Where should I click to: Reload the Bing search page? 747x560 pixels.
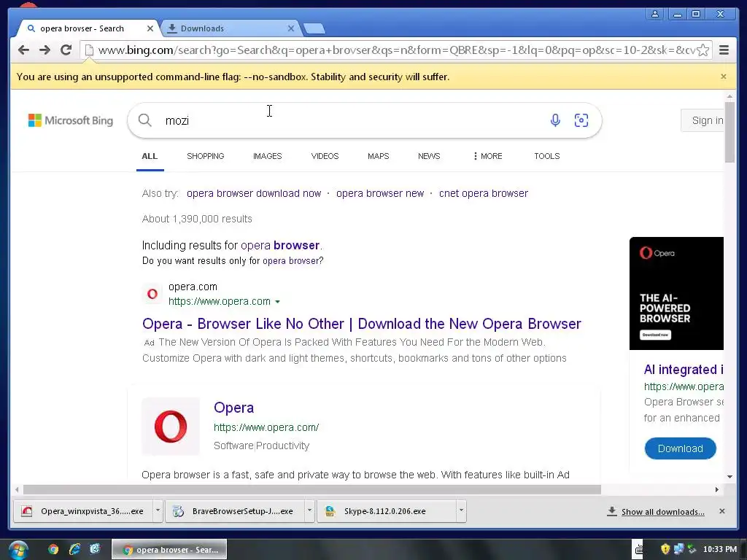click(66, 50)
